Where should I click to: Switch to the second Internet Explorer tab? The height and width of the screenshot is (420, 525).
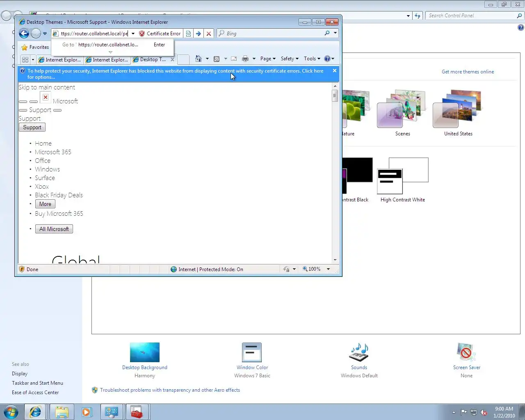coord(107,60)
